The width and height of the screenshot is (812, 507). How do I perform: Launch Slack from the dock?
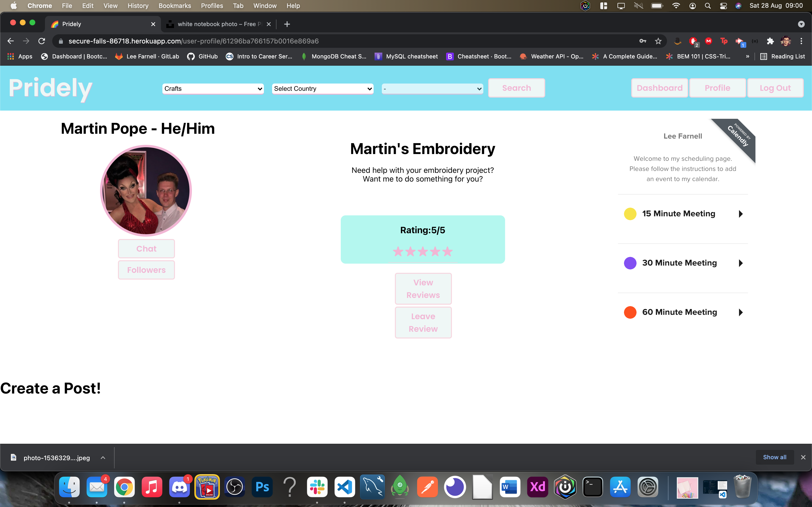coord(317,487)
